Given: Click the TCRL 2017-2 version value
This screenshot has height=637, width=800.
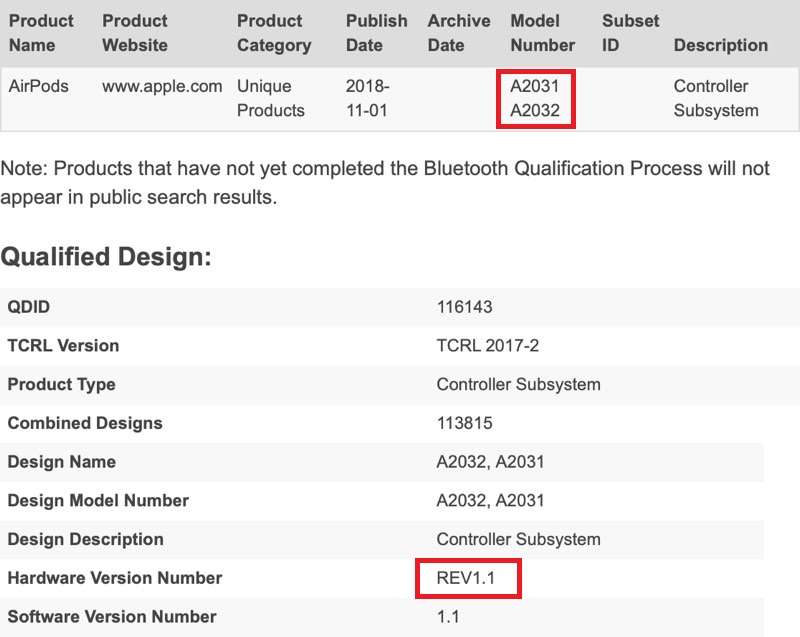Looking at the screenshot, I should coord(488,346).
